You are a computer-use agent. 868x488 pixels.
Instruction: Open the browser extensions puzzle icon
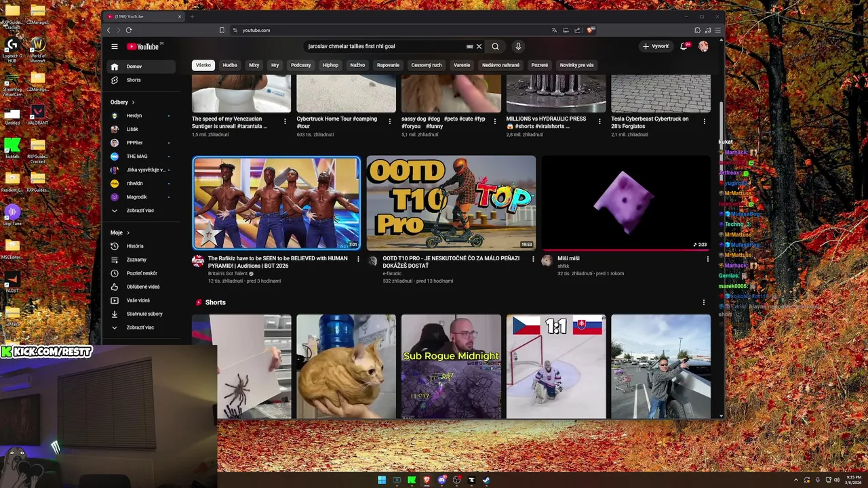coord(697,30)
